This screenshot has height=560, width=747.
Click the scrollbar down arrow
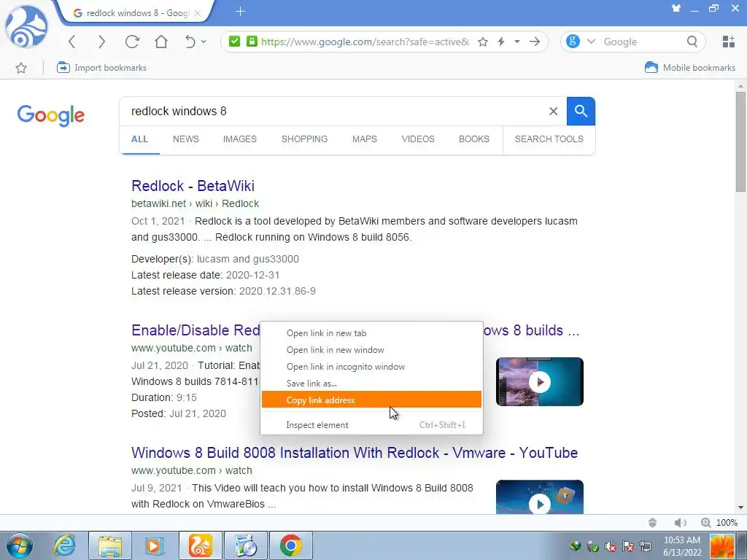tap(740, 507)
